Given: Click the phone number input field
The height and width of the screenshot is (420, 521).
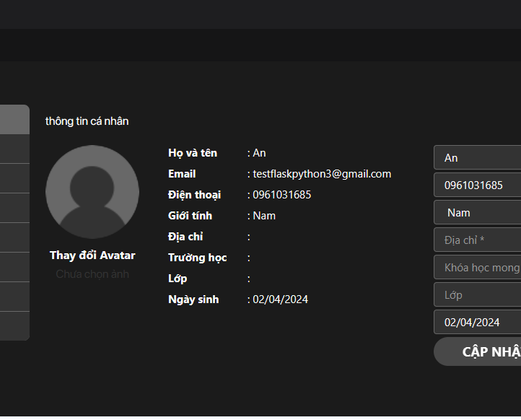Looking at the screenshot, I should pyautogui.click(x=477, y=185).
